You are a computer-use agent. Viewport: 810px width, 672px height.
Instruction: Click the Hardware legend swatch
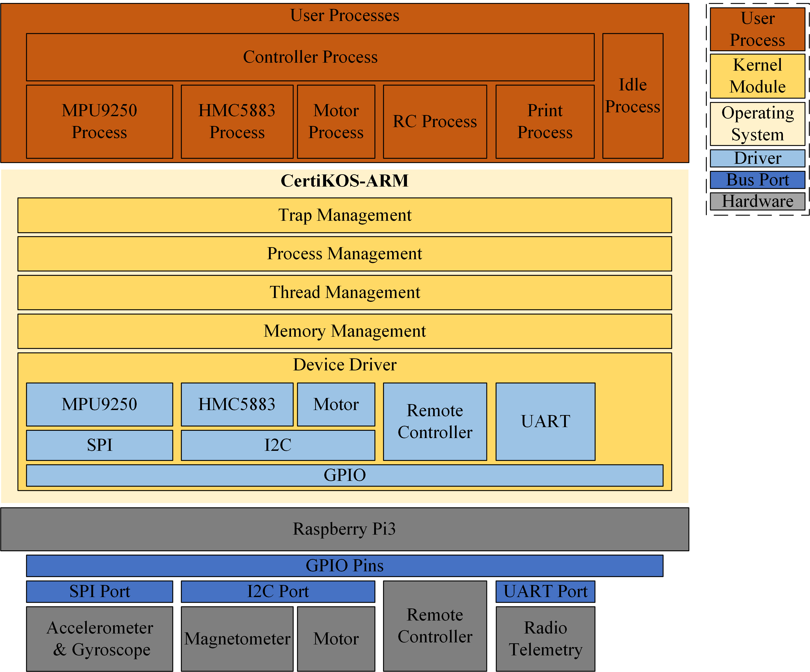[757, 201]
